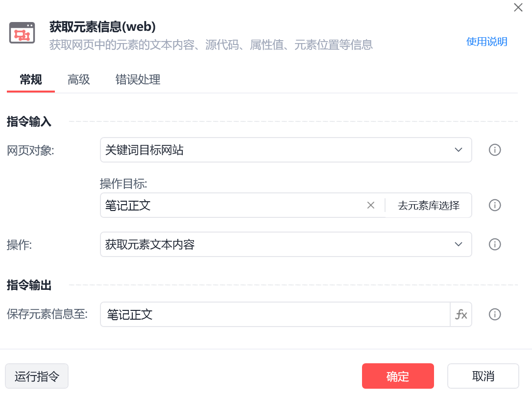Click the 保存元素信息至 input field
The width and height of the screenshot is (532, 399).
[275, 314]
